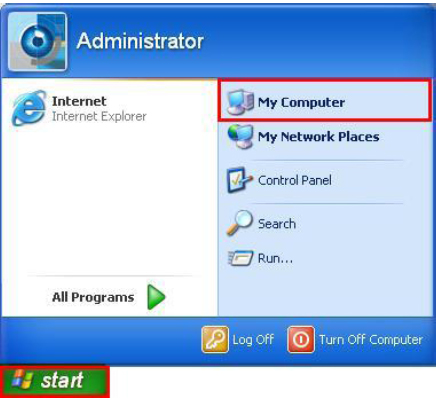This screenshot has height=401, width=436.
Task: Click the Turn Off Computer text
Action: pyautogui.click(x=371, y=340)
